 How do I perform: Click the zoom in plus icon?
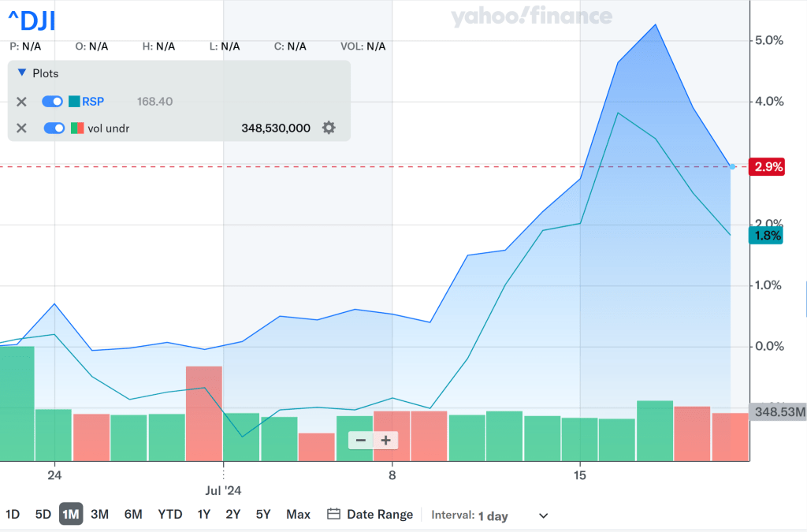[x=385, y=441]
